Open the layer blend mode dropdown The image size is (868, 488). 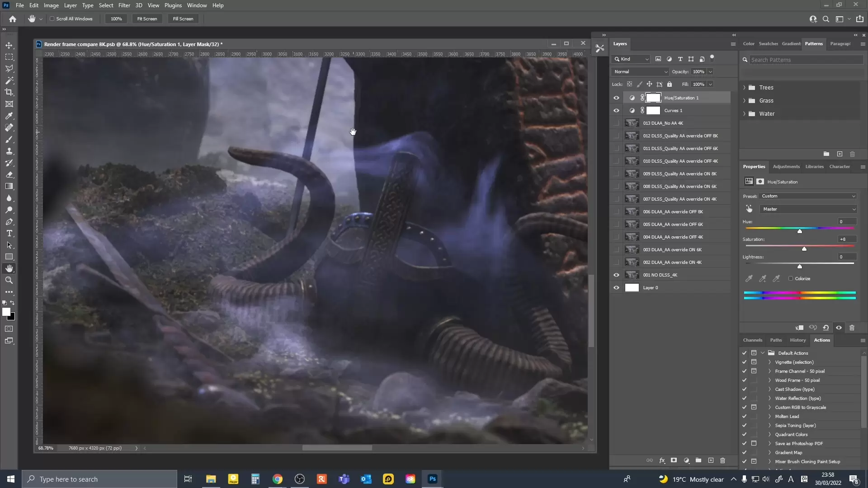(640, 72)
